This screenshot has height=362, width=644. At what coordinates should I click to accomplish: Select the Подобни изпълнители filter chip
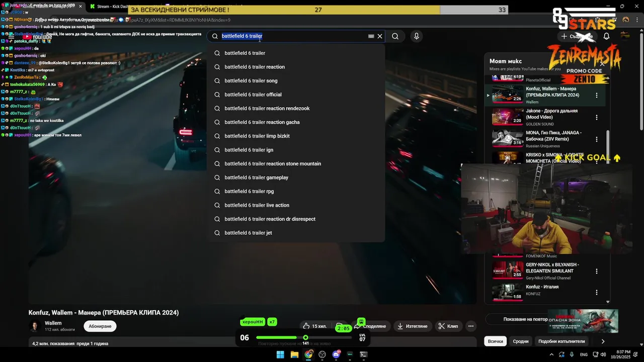click(561, 341)
